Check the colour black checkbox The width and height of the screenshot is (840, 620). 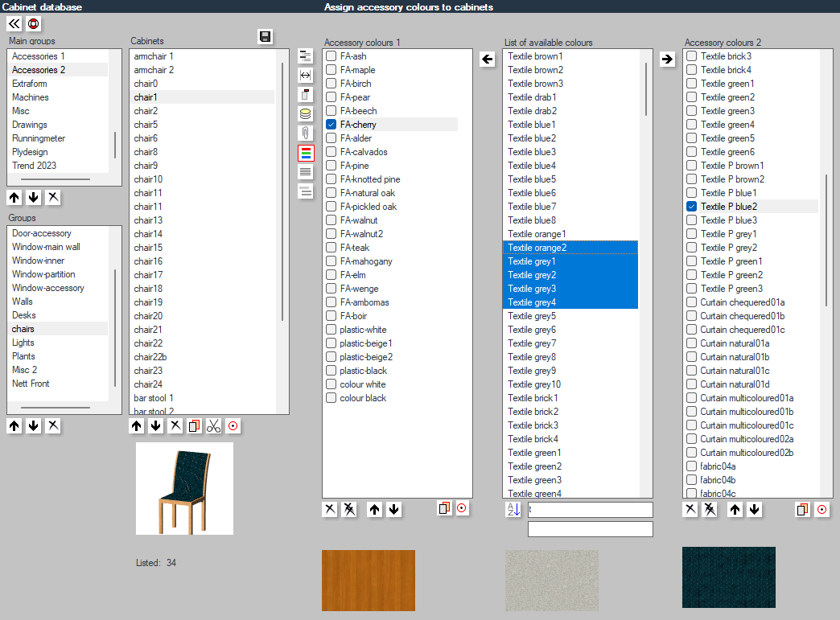tap(331, 398)
